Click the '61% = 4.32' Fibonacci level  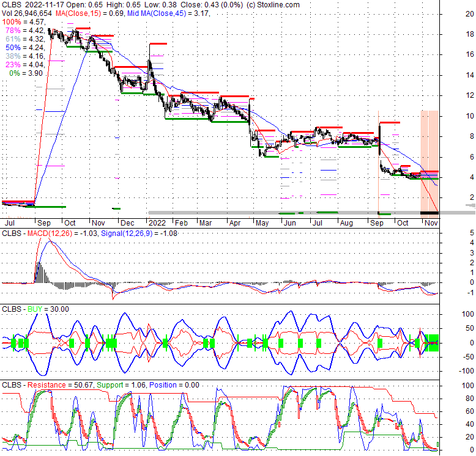[26, 39]
